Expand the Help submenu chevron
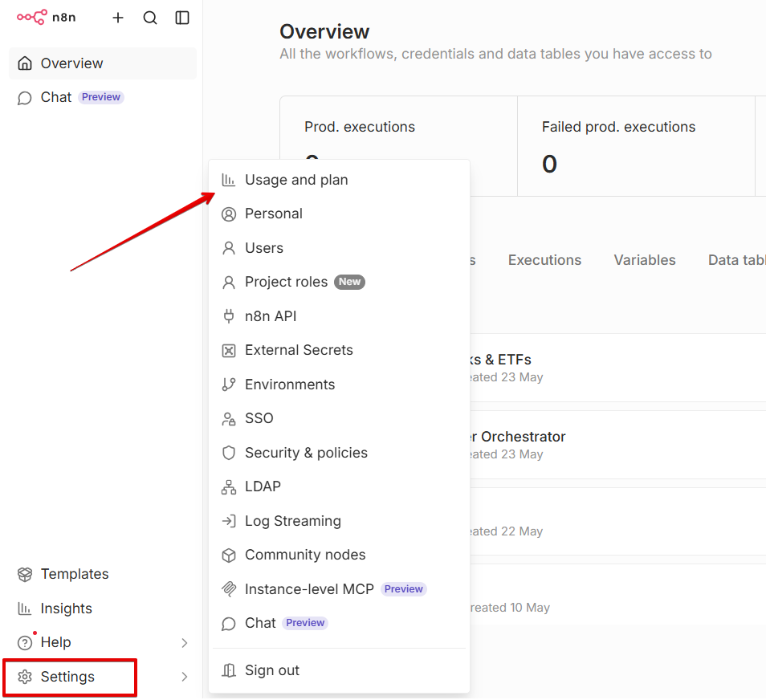This screenshot has height=700, width=766. pyautogui.click(x=185, y=643)
